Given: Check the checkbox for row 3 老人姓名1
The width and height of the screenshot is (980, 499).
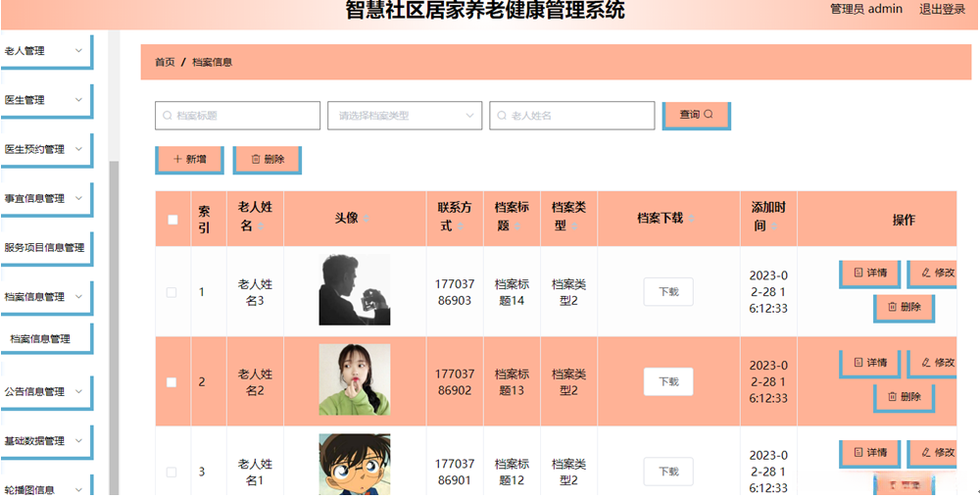Looking at the screenshot, I should (x=171, y=473).
